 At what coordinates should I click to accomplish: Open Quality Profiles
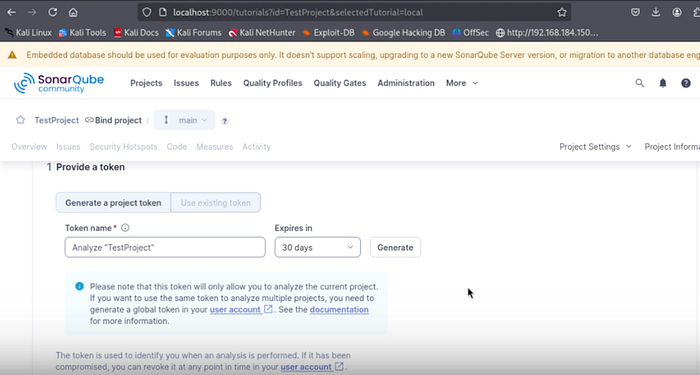tap(273, 83)
